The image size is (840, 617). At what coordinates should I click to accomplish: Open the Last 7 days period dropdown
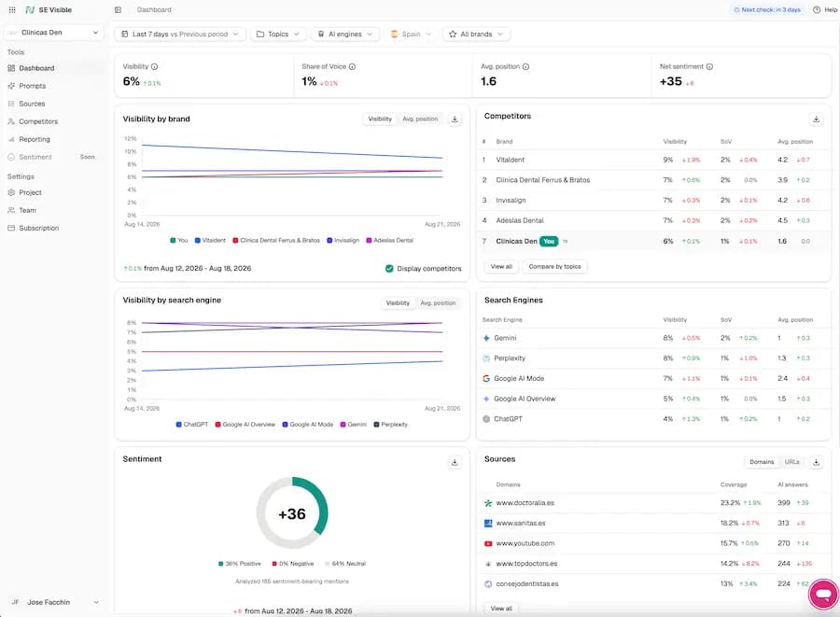[x=180, y=34]
